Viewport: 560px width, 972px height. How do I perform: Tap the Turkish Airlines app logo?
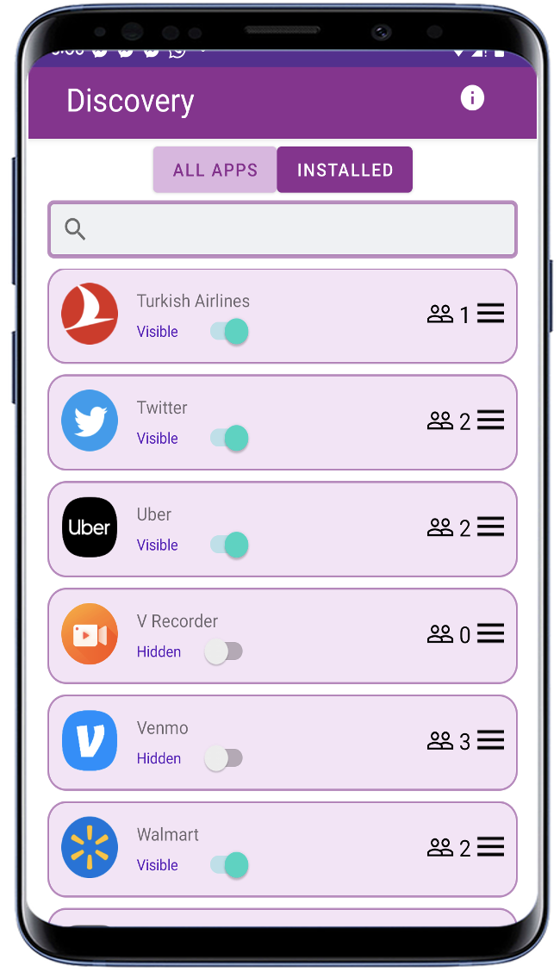click(x=90, y=314)
